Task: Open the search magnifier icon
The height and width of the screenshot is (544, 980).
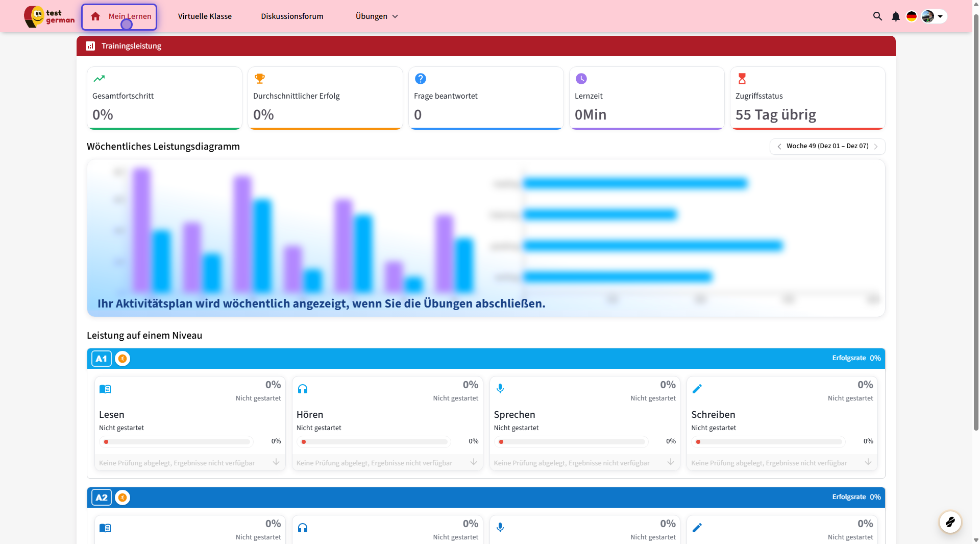Action: (877, 16)
